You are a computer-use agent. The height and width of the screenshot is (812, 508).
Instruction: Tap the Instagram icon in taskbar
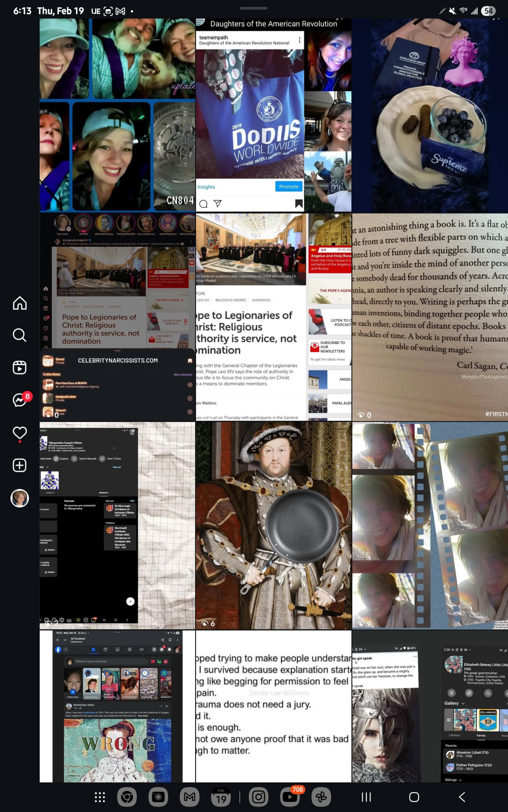tap(258, 797)
